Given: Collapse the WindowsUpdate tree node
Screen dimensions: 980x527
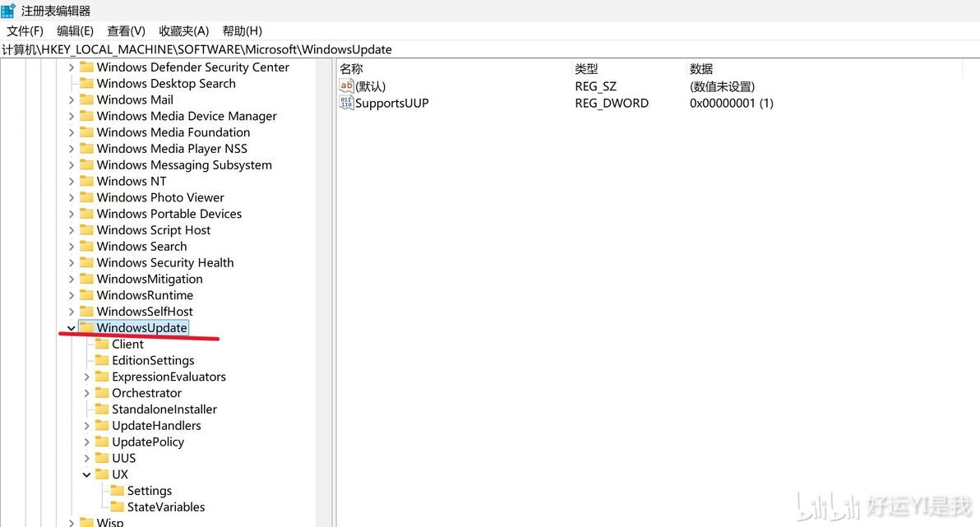Looking at the screenshot, I should pyautogui.click(x=72, y=327).
